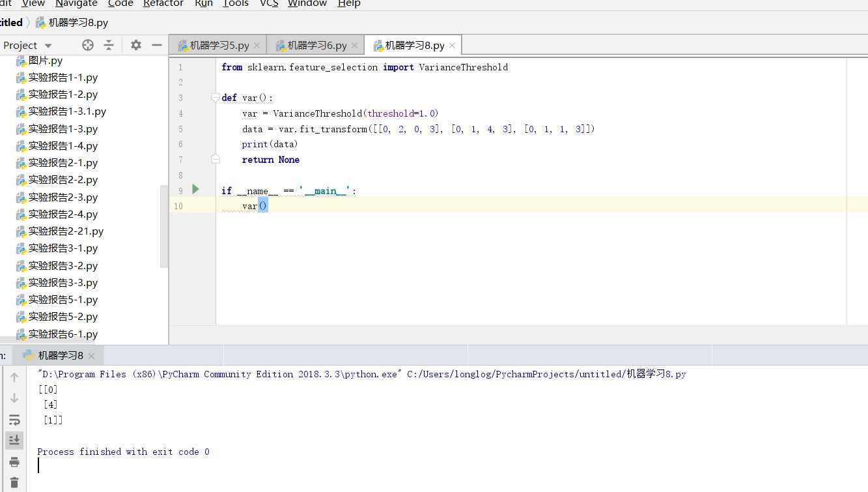The image size is (868, 492).
Task: Click 'Process finished with exit code 0' text
Action: 123,452
